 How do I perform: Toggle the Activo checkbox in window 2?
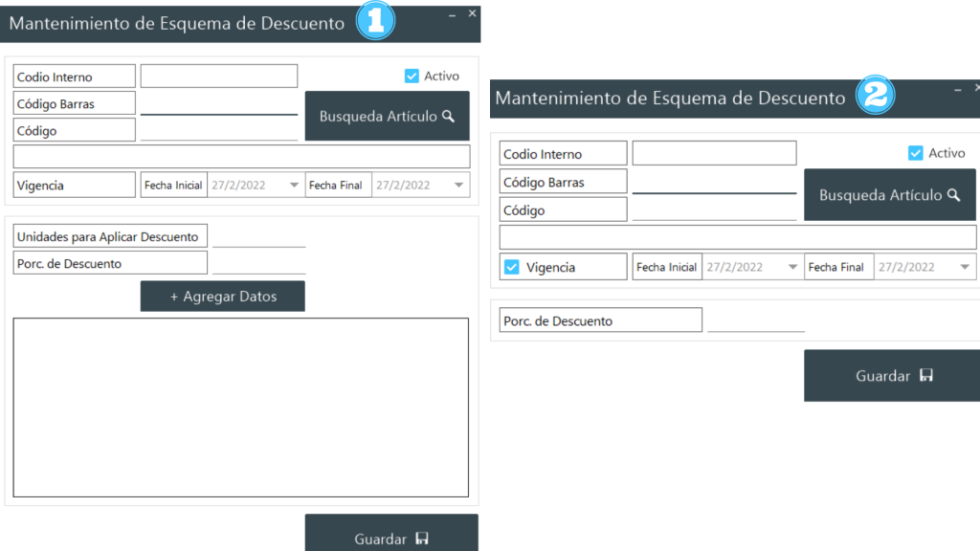coord(916,153)
